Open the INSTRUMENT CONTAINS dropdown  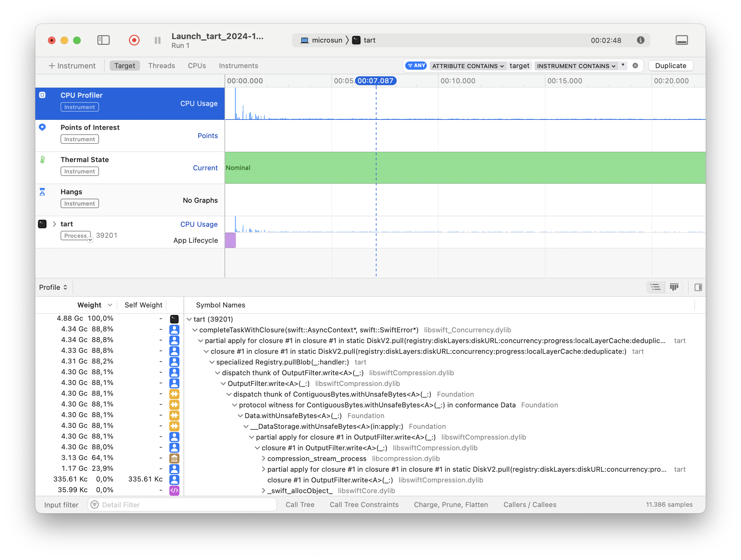[x=576, y=66]
